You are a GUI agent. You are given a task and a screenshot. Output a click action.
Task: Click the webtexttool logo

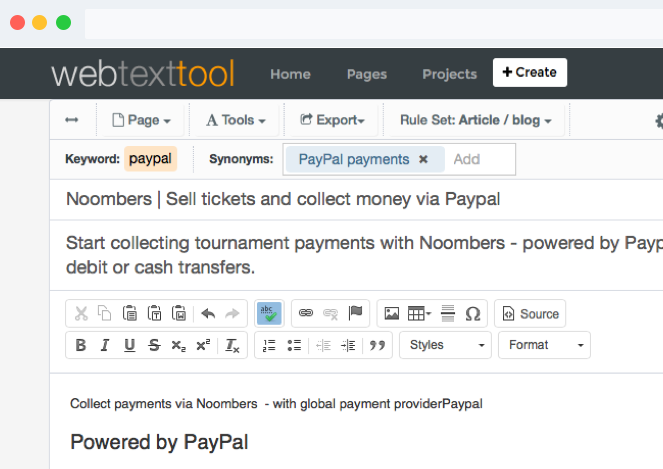tap(142, 73)
